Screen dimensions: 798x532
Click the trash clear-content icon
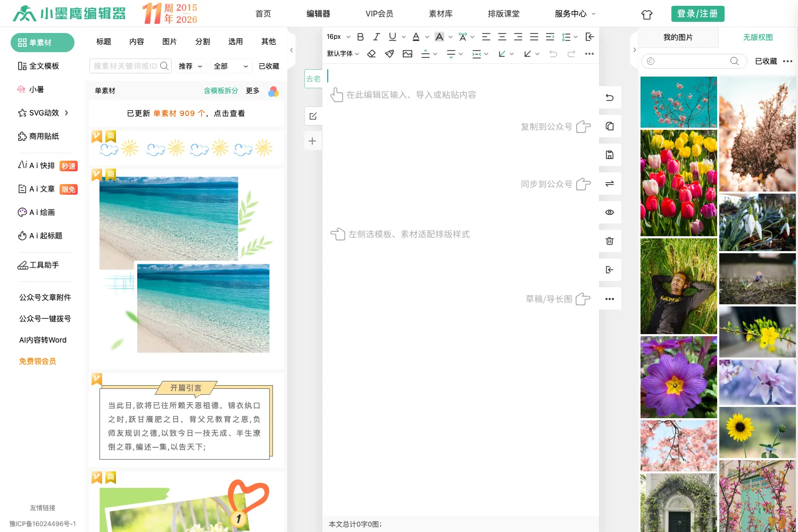click(610, 241)
